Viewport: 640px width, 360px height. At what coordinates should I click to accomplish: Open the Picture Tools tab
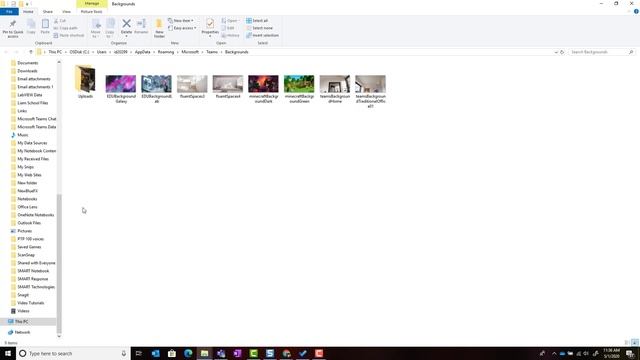tap(91, 11)
